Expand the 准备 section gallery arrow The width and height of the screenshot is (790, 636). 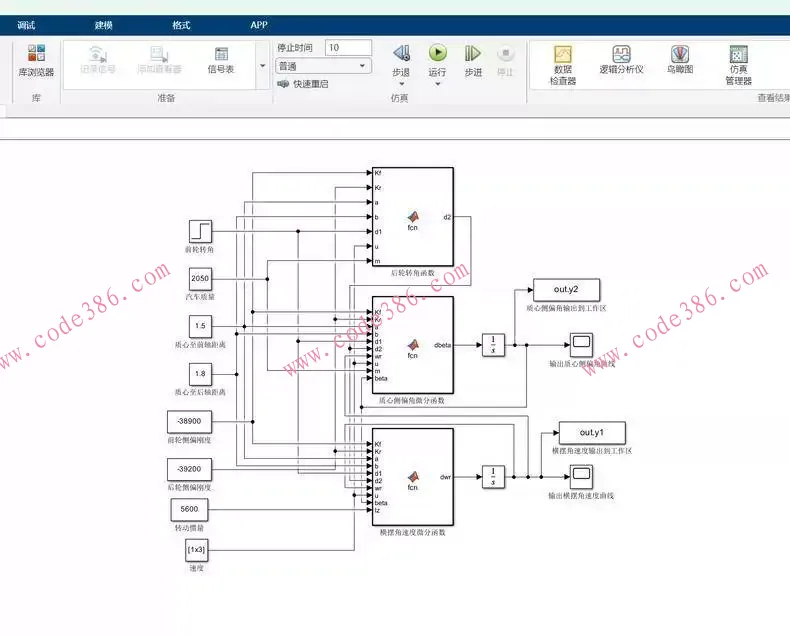tap(263, 66)
